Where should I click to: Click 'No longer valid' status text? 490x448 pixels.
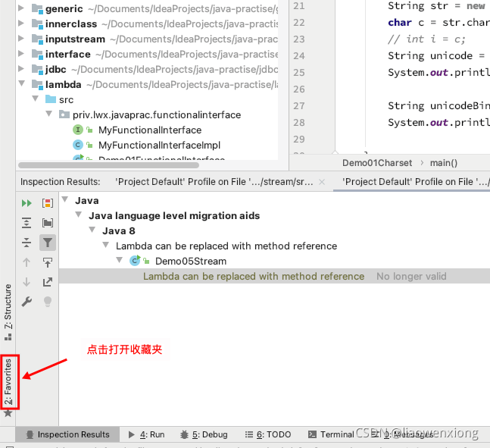pos(411,277)
